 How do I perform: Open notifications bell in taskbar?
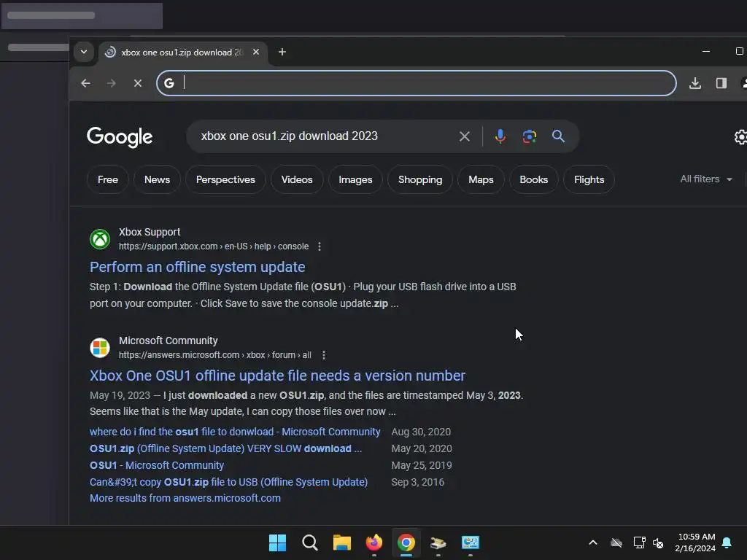[x=727, y=542]
